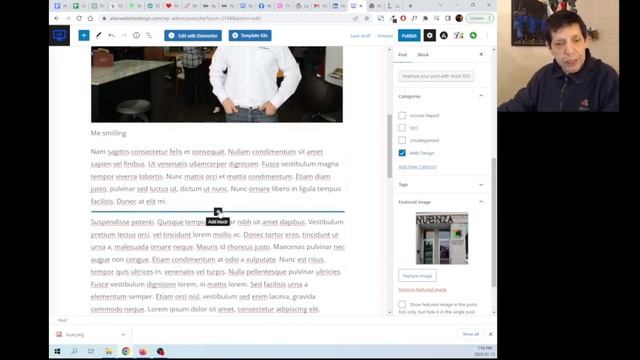This screenshot has width=640, height=360.
Task: Check the SEO category
Action: point(402,128)
